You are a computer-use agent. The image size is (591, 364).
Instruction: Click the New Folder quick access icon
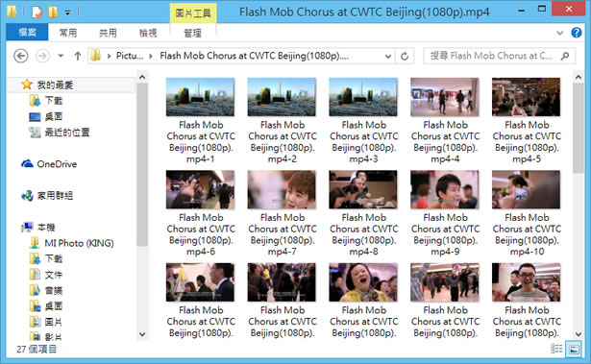pyautogui.click(x=53, y=12)
